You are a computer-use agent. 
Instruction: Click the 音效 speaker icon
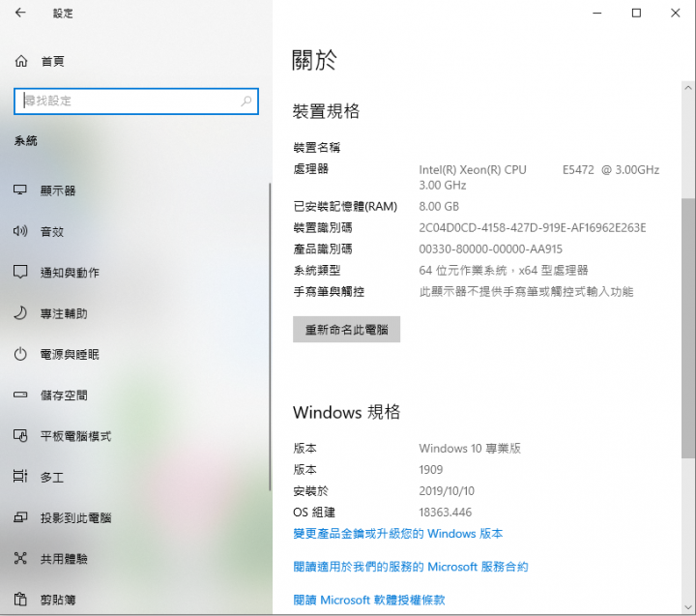point(20,231)
